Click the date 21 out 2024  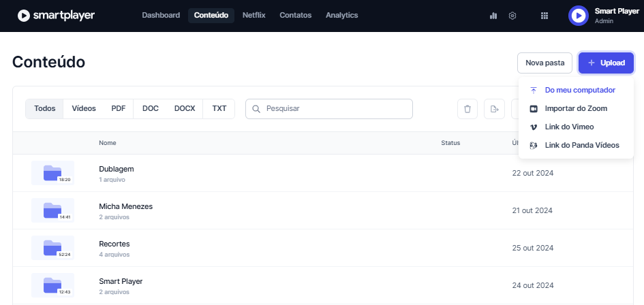(532, 210)
